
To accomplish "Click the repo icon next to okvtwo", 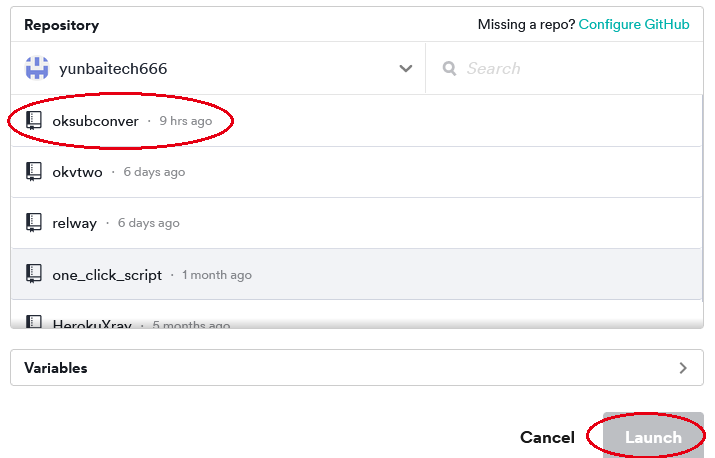I will 34,171.
